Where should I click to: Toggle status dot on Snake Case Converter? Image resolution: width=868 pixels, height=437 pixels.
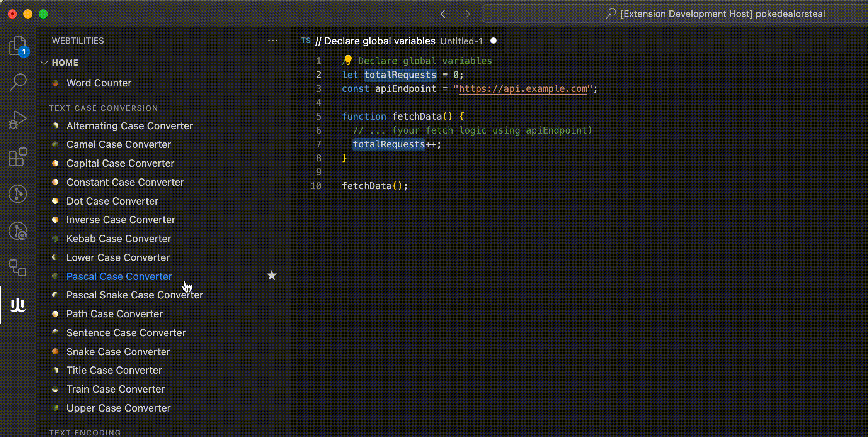click(56, 351)
